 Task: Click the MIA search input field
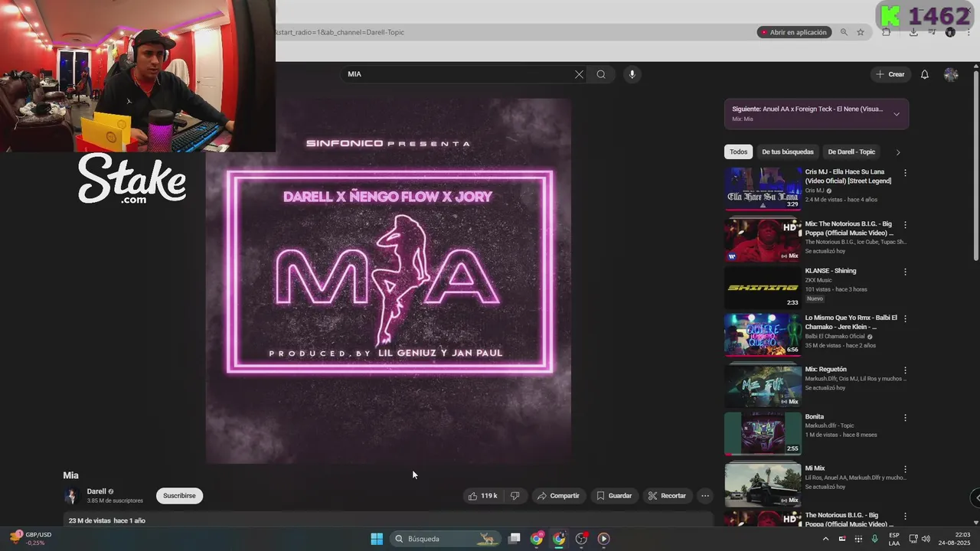click(x=459, y=74)
